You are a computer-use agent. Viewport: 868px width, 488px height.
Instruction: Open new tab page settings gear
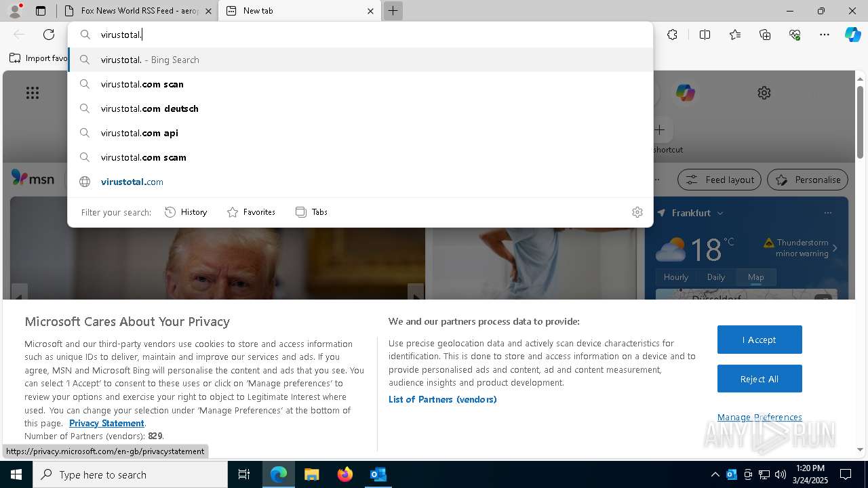[x=764, y=93]
